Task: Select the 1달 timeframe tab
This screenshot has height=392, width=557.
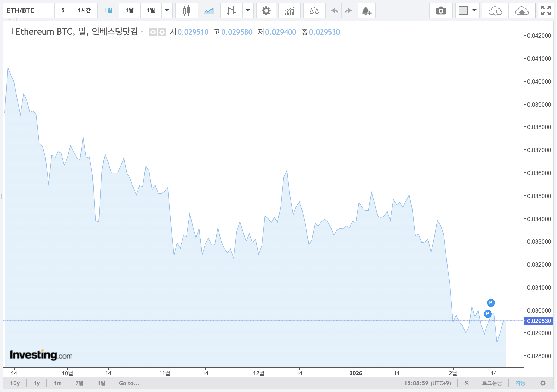Action: pos(129,10)
